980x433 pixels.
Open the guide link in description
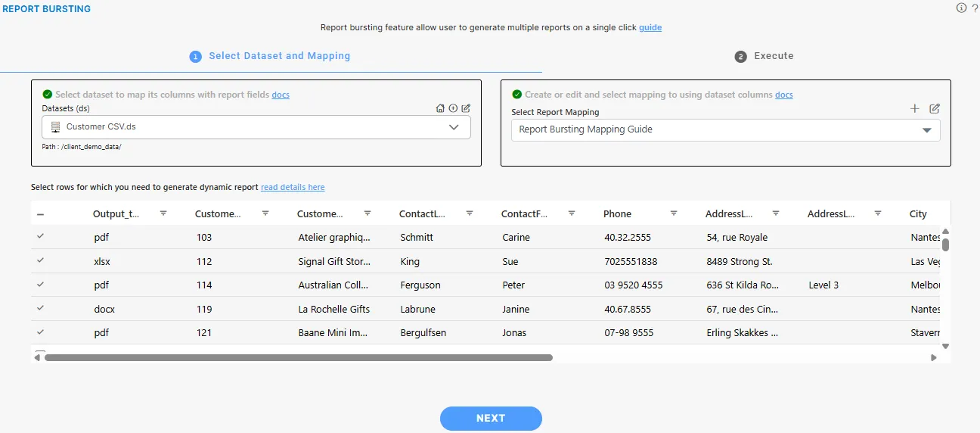coord(650,27)
